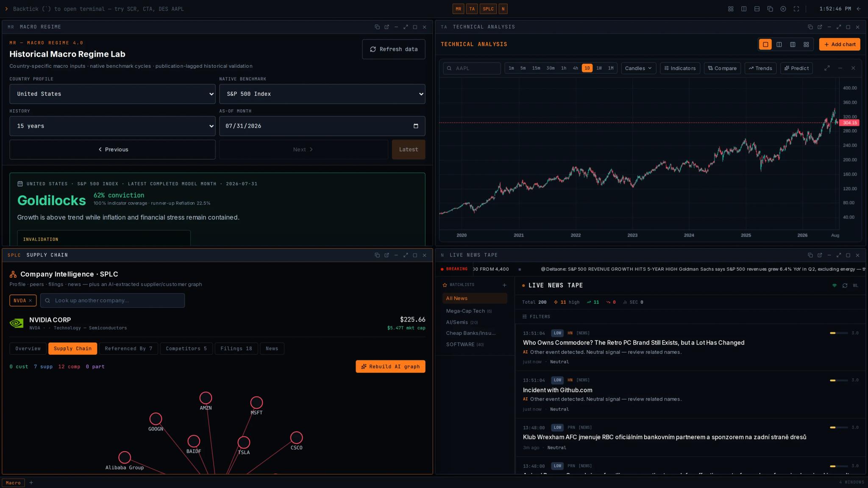Pop out the Technical Analysis panel
Screen dimensions: 868x488
click(x=820, y=27)
